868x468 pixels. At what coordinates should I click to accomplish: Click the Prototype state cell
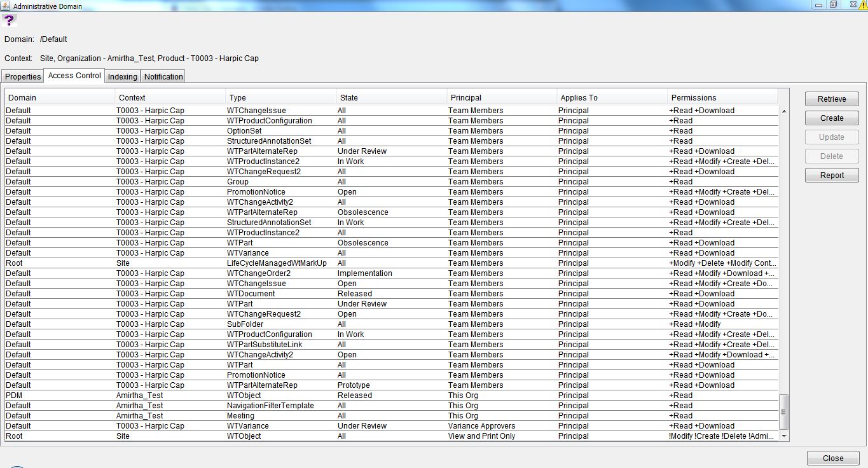point(392,385)
